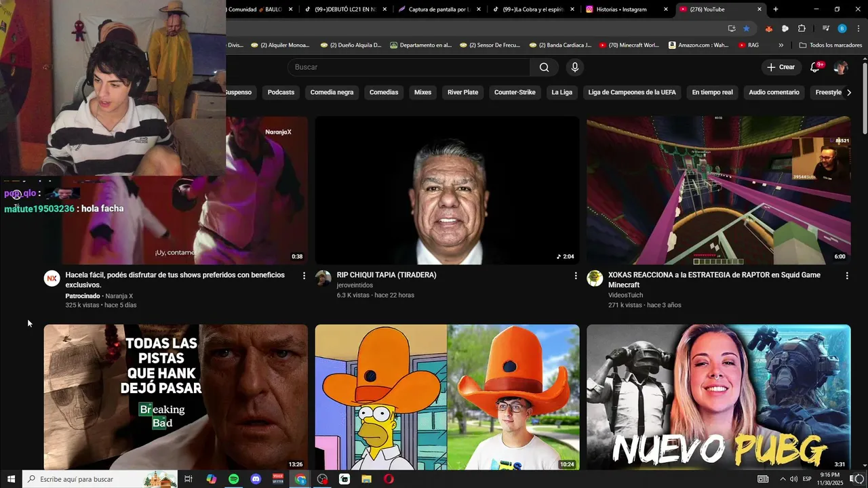
Task: Open the YouTube account avatar menu
Action: pos(841,67)
